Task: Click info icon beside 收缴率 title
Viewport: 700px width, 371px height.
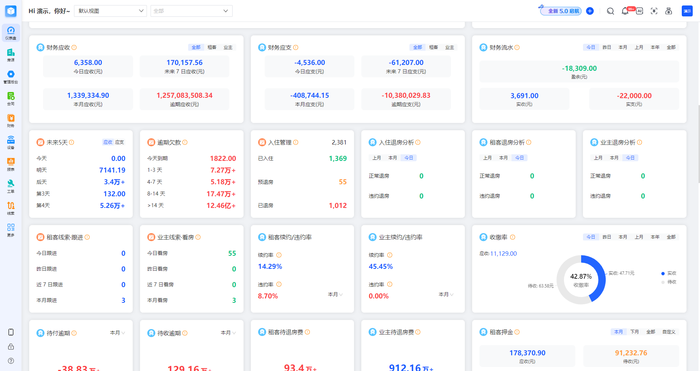Action: click(512, 237)
